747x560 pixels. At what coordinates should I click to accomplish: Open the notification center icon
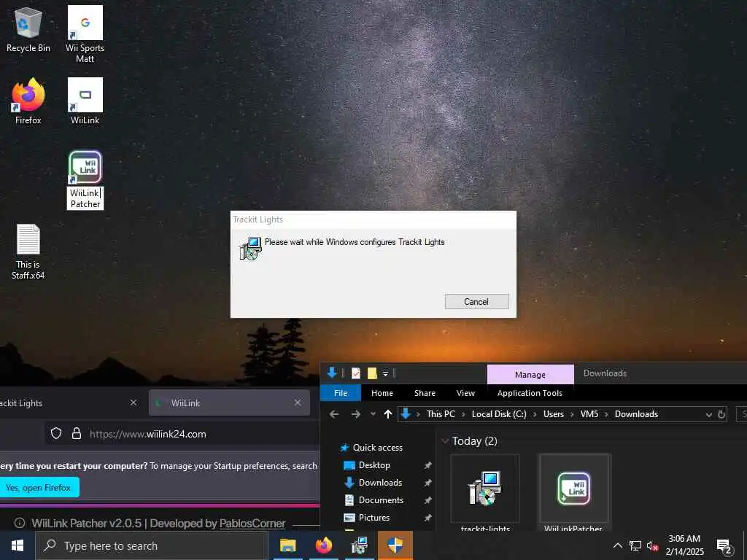pyautogui.click(x=724, y=546)
